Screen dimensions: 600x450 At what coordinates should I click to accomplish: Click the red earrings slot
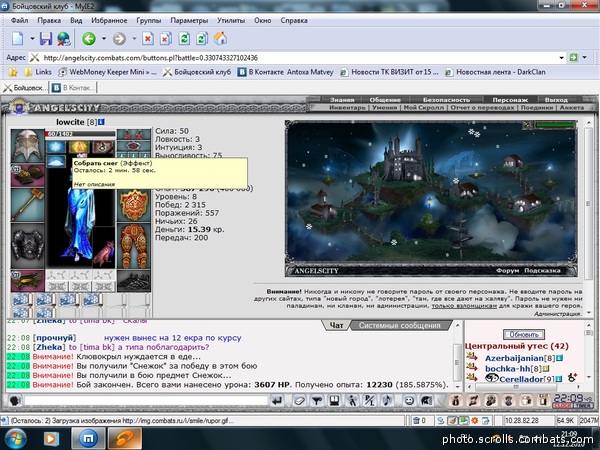click(x=134, y=134)
